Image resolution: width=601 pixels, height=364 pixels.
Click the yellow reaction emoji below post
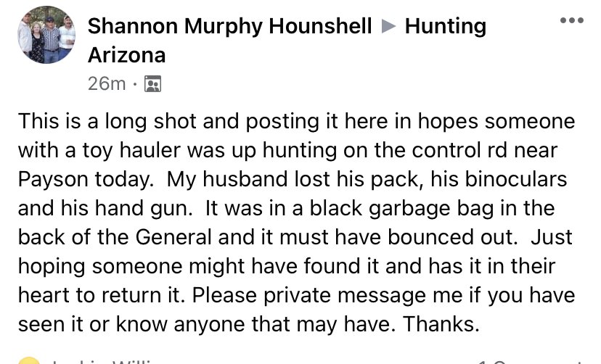click(29, 360)
